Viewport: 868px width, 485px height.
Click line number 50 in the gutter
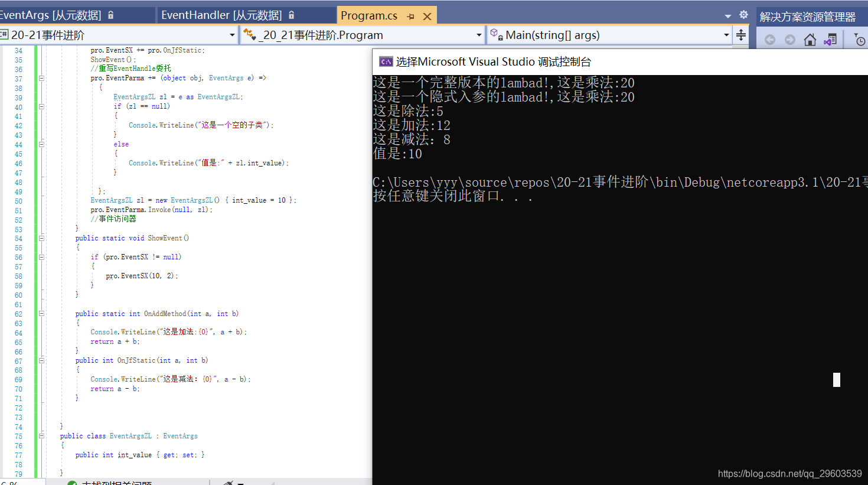[x=18, y=201]
